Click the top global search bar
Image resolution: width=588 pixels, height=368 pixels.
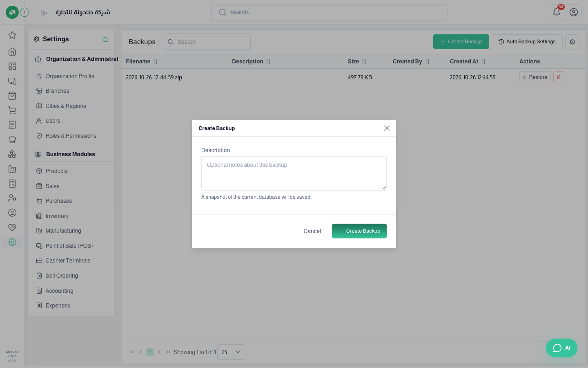tap(330, 12)
